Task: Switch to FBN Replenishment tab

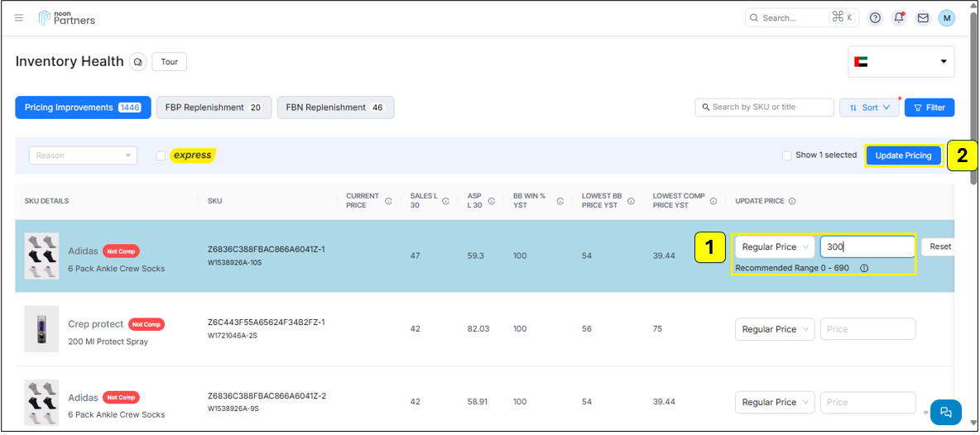Action: click(334, 108)
